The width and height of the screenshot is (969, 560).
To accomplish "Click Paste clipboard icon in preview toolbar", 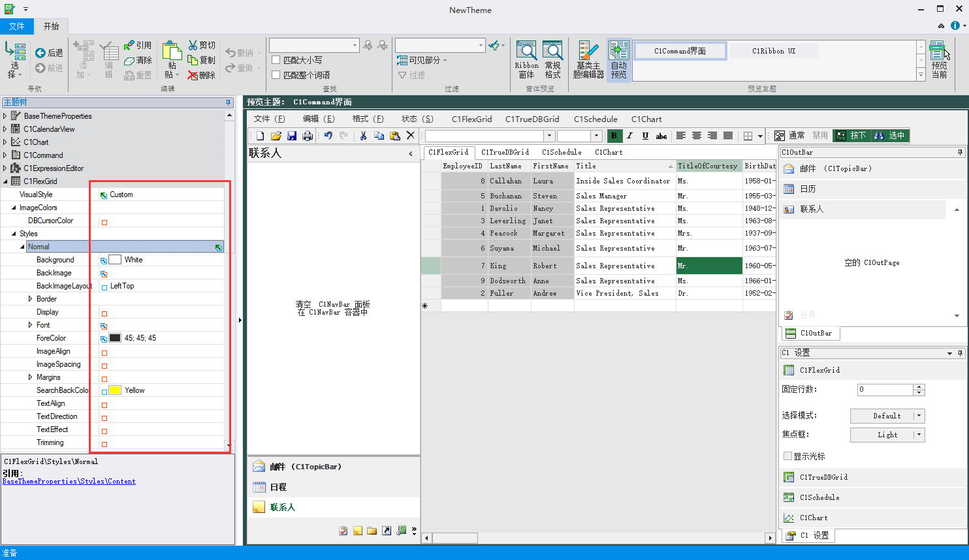I will (394, 136).
